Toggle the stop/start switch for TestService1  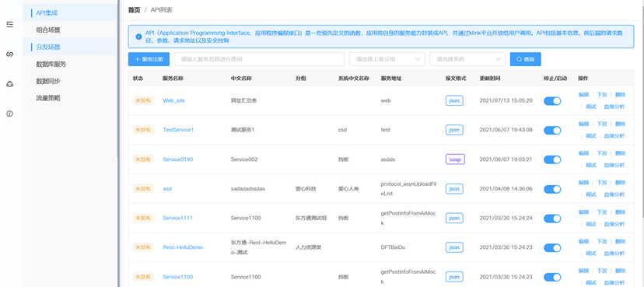point(552,130)
